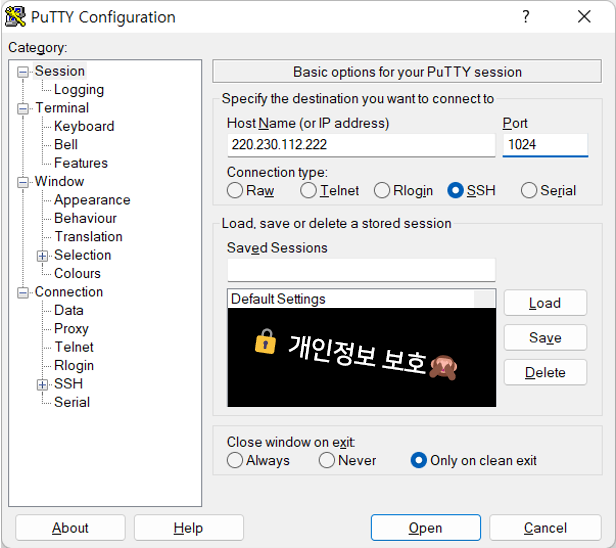Collapse the Window tree node
Image resolution: width=616 pixels, height=548 pixels.
click(23, 182)
